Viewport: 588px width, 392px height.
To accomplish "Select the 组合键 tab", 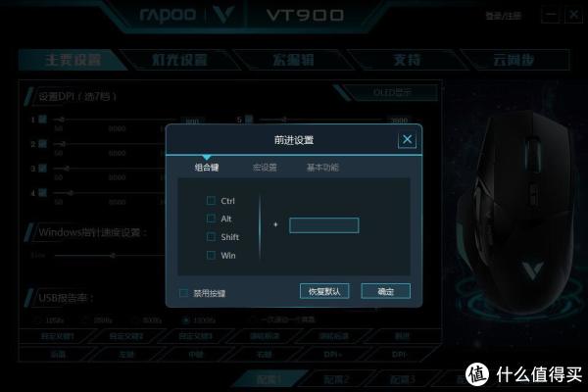I will coord(207,168).
